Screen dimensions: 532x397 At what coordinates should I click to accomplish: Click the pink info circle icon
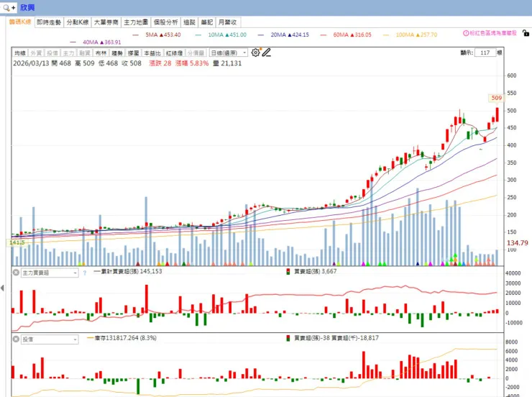(466, 33)
